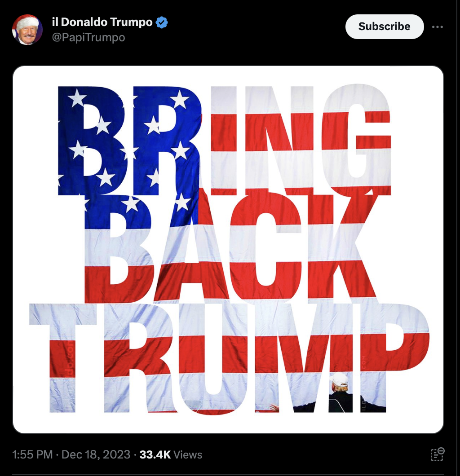
Task: Click the word TRUMP in the image
Action: click(x=229, y=358)
